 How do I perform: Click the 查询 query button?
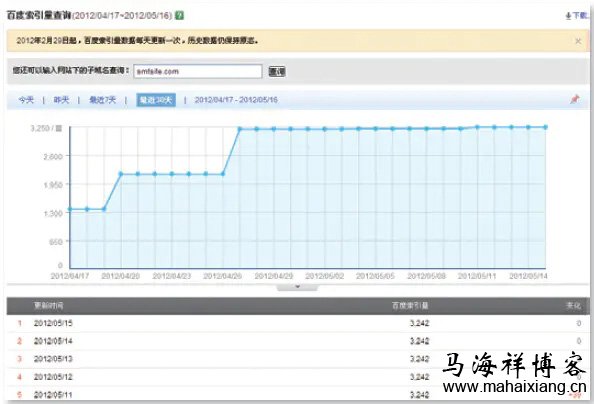point(277,71)
